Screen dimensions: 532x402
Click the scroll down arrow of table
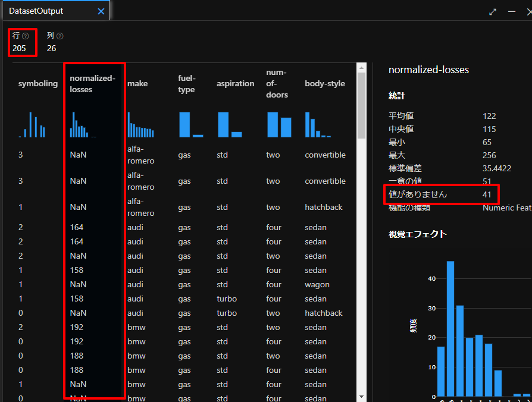pyautogui.click(x=361, y=395)
